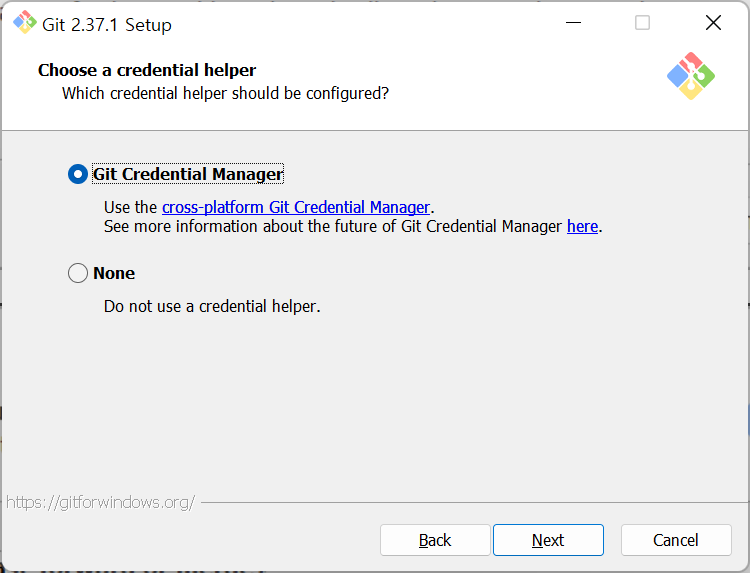Go Back to the previous setup page
This screenshot has height=573, width=750.
pos(435,540)
